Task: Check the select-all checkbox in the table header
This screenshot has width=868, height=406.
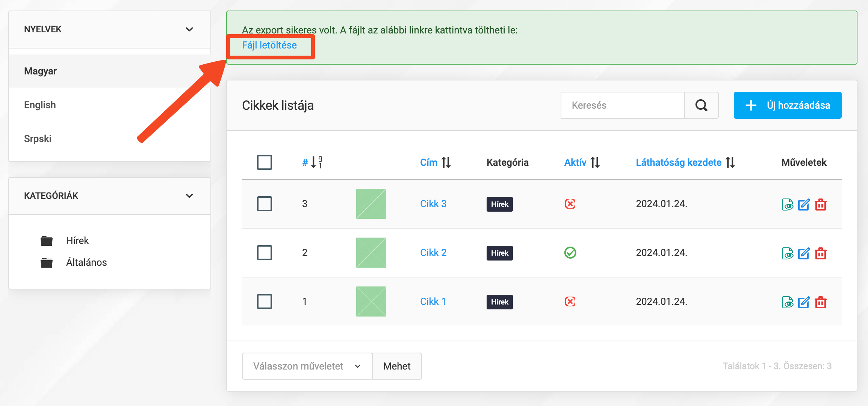Action: [265, 162]
